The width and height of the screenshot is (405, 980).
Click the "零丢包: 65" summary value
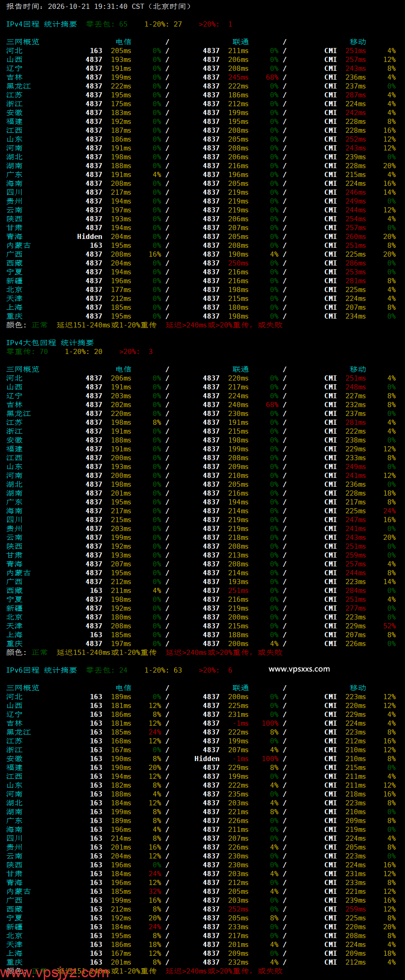click(107, 24)
